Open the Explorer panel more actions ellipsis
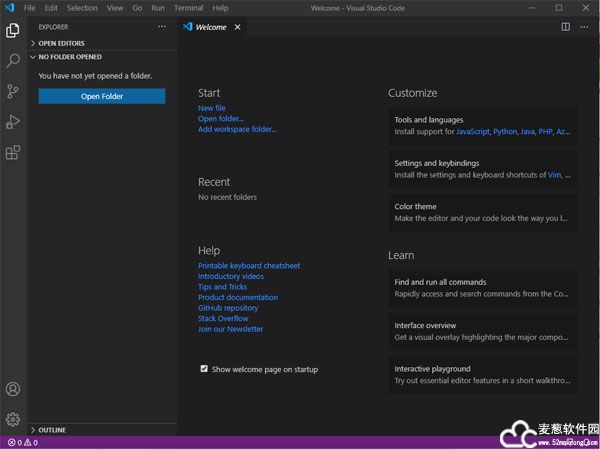The height and width of the screenshot is (450, 600). coord(162,27)
